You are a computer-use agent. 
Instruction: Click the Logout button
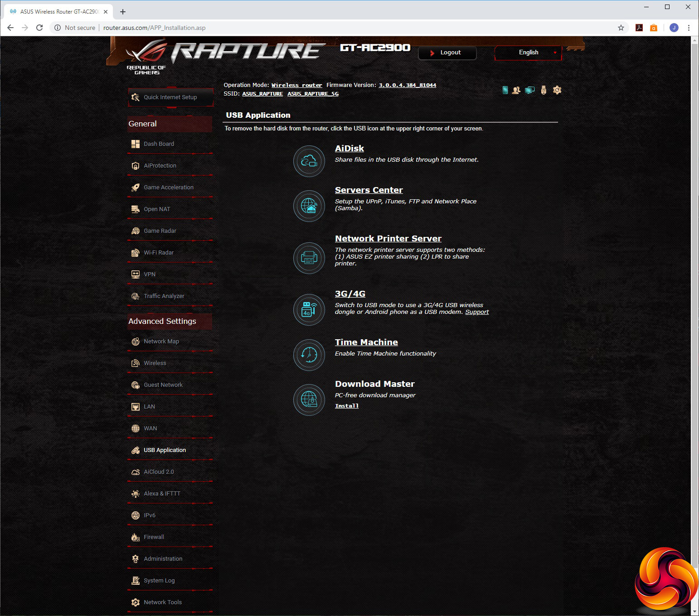coord(447,53)
